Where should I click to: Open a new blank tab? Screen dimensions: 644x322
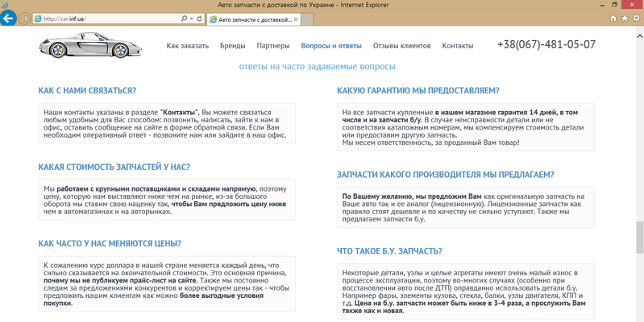tap(308, 19)
